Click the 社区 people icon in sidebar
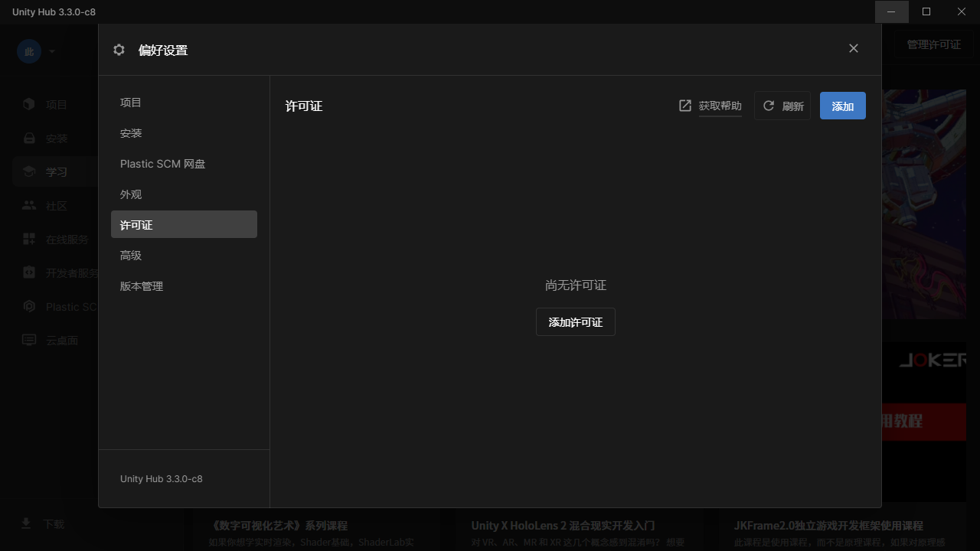Screen dimensions: 980x551 coord(29,205)
